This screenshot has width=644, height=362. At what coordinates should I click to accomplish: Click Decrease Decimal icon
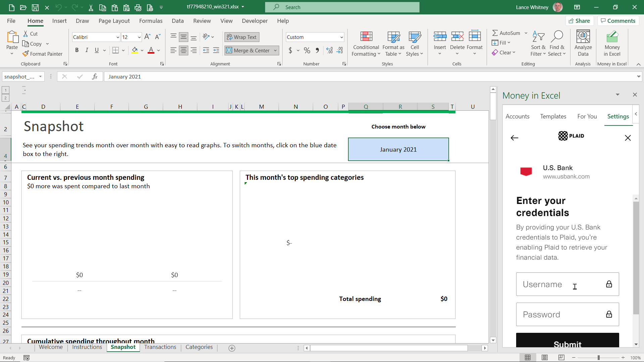click(x=340, y=50)
